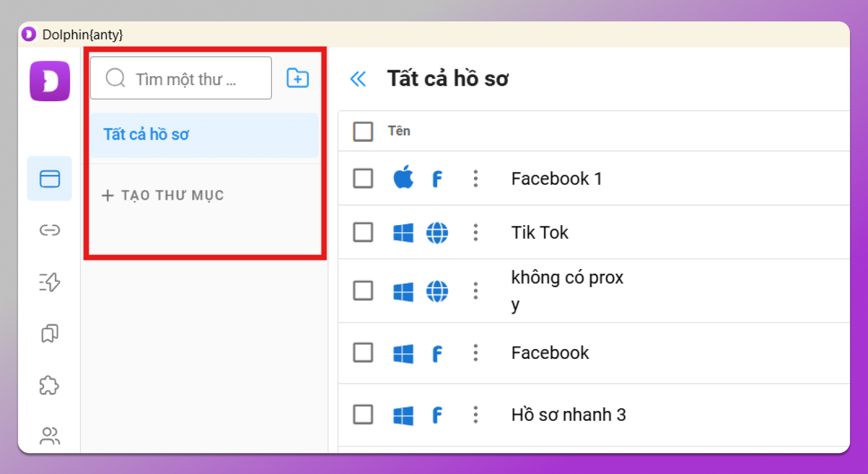The width and height of the screenshot is (868, 474).
Task: Toggle the select-all checkbox next to Tên
Action: (363, 131)
